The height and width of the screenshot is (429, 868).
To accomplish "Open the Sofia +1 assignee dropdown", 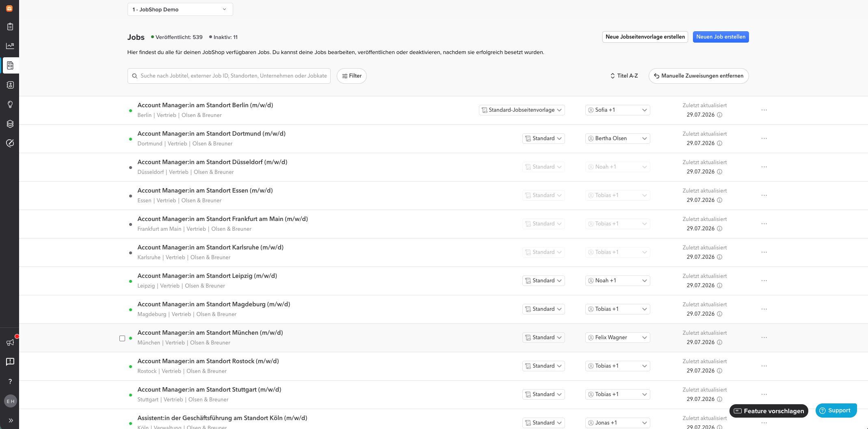I will pyautogui.click(x=617, y=110).
